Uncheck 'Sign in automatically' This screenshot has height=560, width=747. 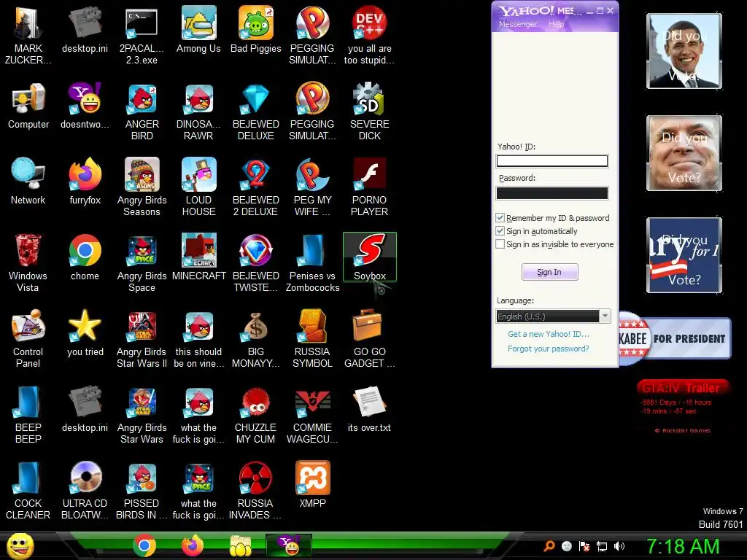point(500,231)
